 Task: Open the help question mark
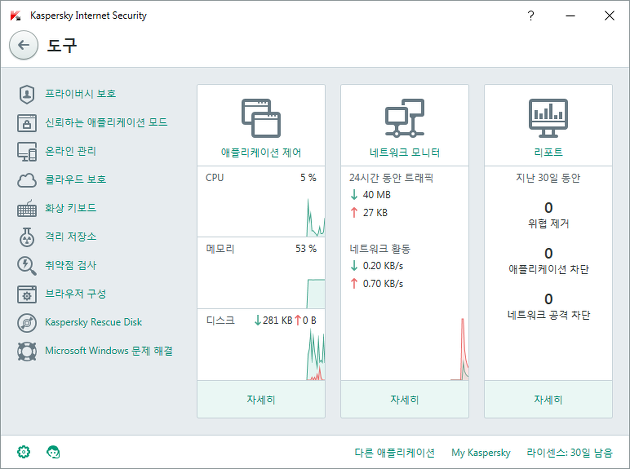[x=531, y=16]
